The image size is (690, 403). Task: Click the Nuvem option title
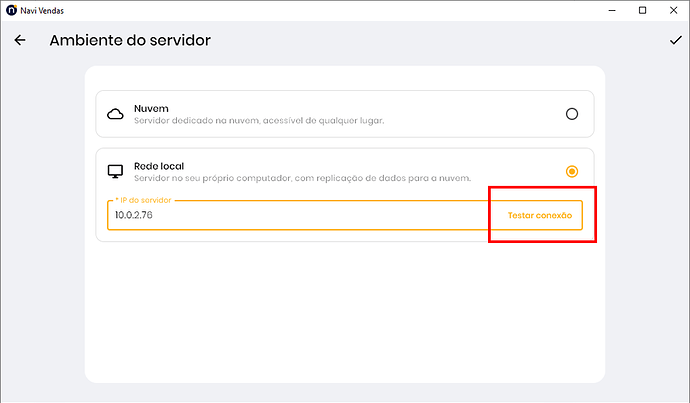(x=150, y=107)
